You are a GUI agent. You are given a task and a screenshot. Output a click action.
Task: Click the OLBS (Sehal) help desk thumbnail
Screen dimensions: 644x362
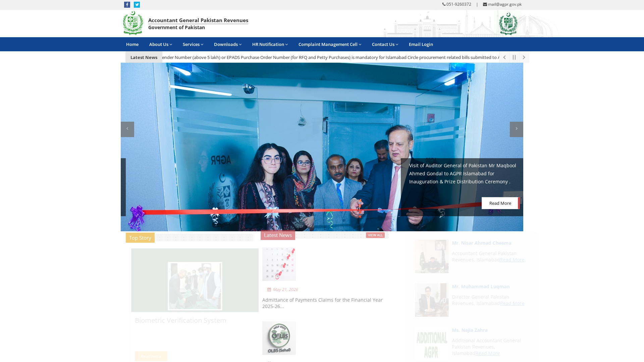coord(279,338)
